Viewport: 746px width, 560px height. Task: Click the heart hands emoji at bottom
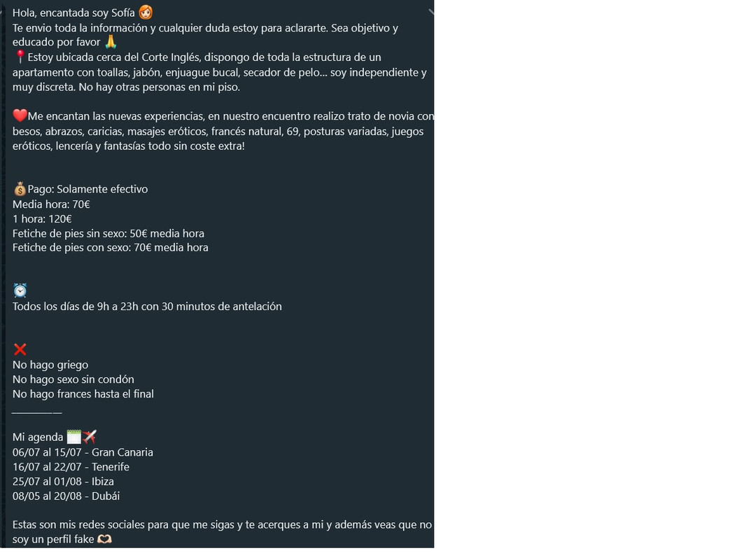(104, 539)
